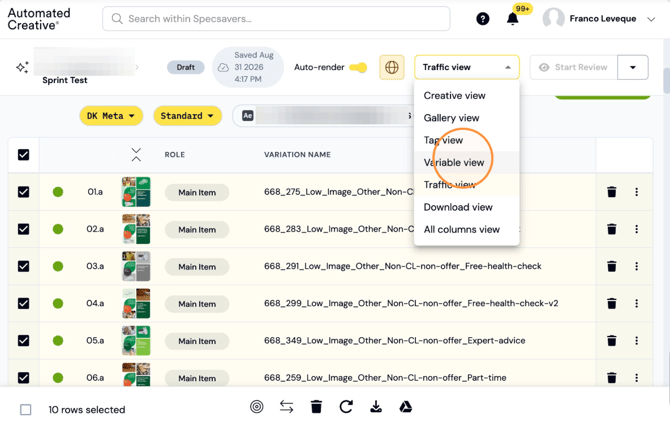
Task: Click variation name 668_349_Low_Image_Other_Non-CL-non-offer_Expert-advice
Action: [394, 341]
